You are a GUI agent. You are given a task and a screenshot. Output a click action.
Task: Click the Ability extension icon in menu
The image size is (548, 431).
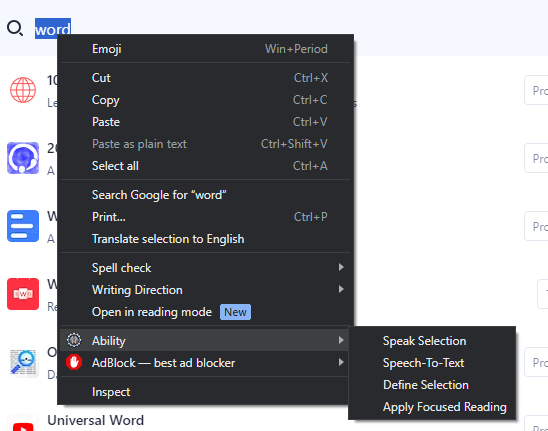tap(74, 340)
